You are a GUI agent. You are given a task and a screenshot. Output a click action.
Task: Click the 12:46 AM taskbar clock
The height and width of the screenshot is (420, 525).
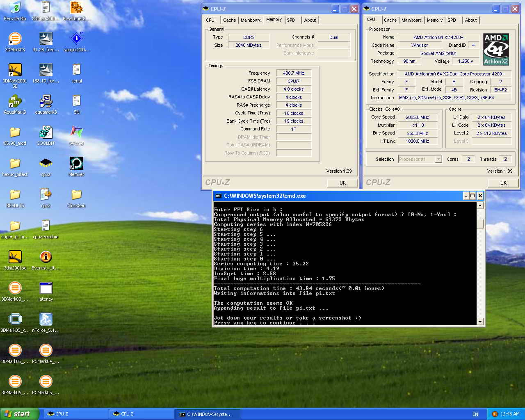pos(510,414)
